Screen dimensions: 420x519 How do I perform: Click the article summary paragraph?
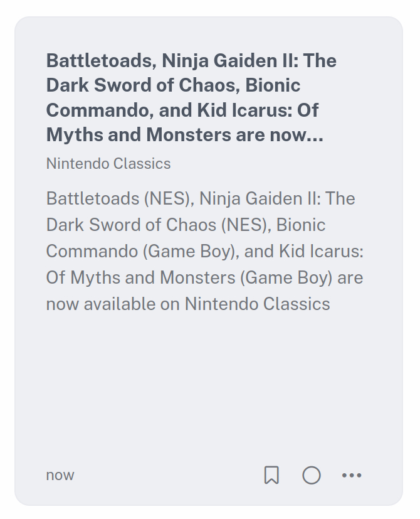coord(204,251)
